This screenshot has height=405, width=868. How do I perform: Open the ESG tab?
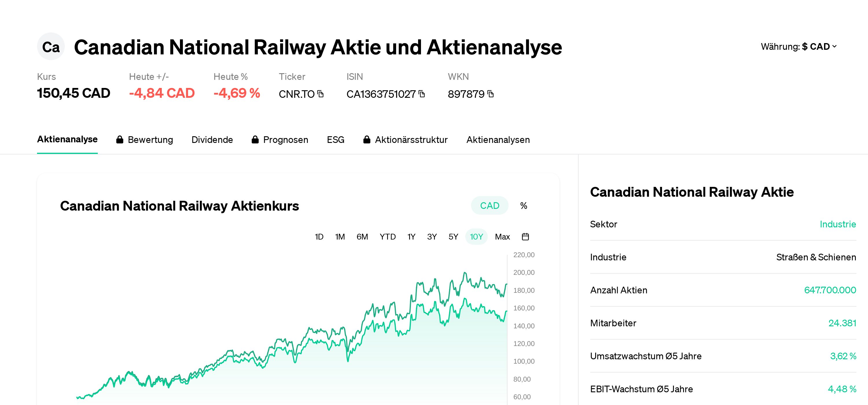[335, 139]
